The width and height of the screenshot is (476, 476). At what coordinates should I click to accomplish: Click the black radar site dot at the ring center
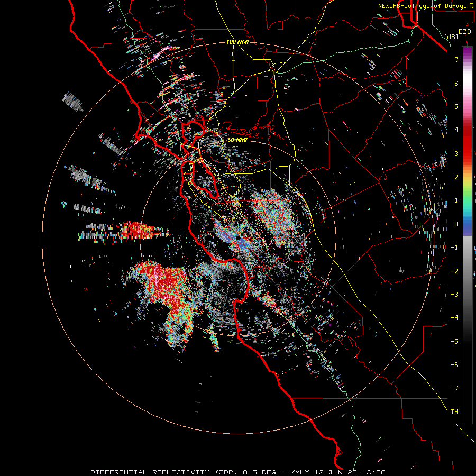(239, 239)
